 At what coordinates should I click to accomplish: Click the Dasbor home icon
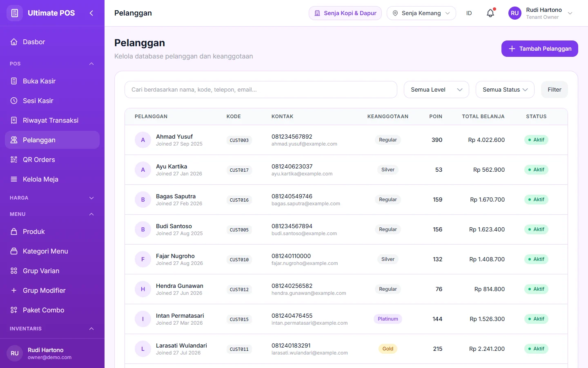tap(14, 42)
